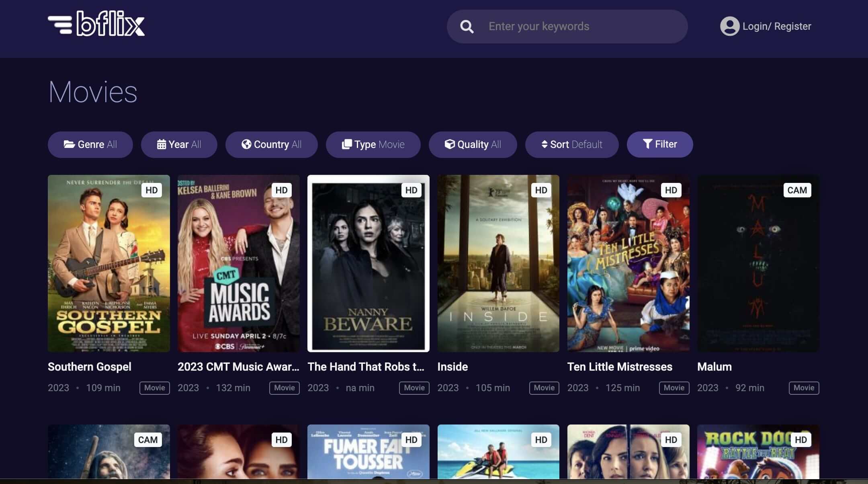Click the calendar icon on the Year filter

(x=162, y=144)
